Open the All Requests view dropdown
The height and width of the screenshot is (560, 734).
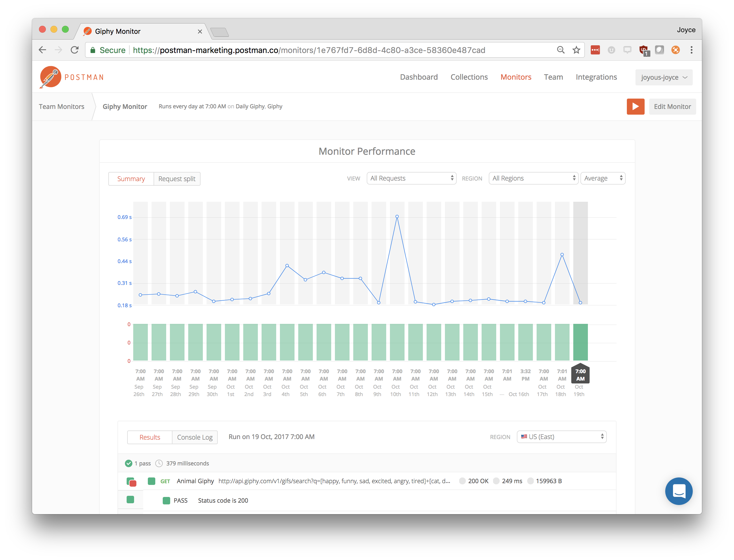pos(411,178)
